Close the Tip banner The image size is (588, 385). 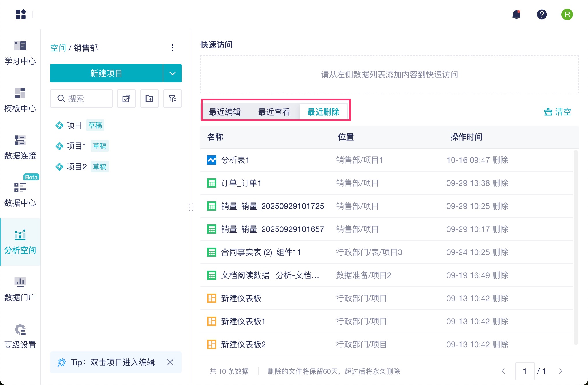coord(170,362)
